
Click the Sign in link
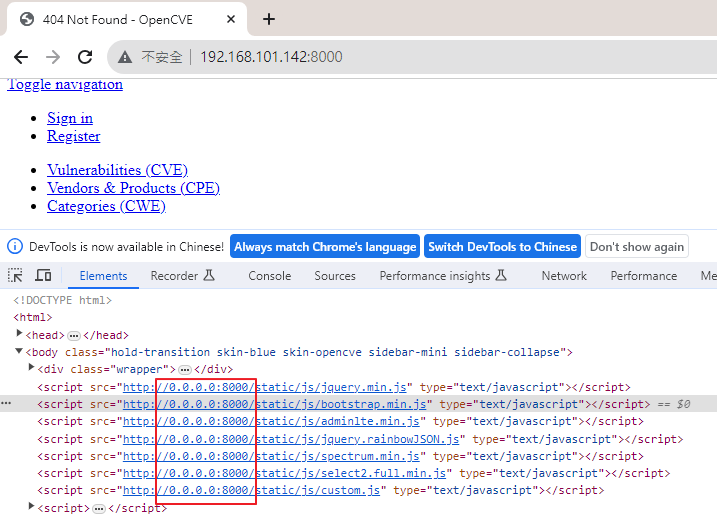tap(70, 118)
